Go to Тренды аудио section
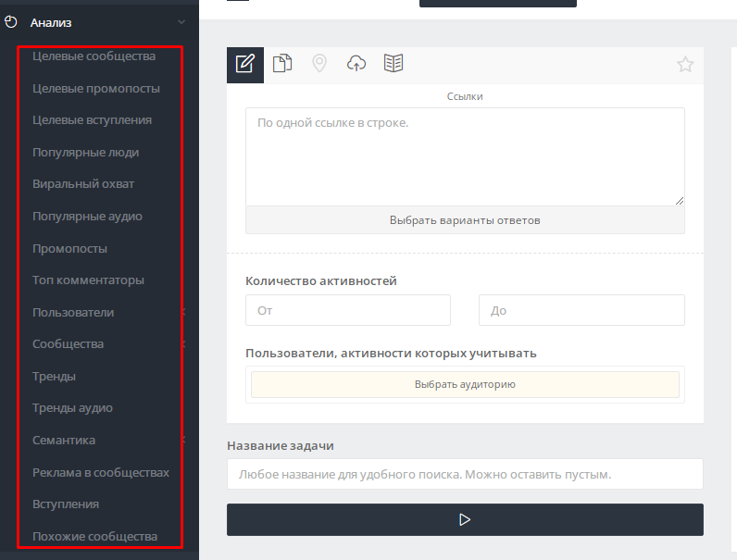 (x=72, y=408)
